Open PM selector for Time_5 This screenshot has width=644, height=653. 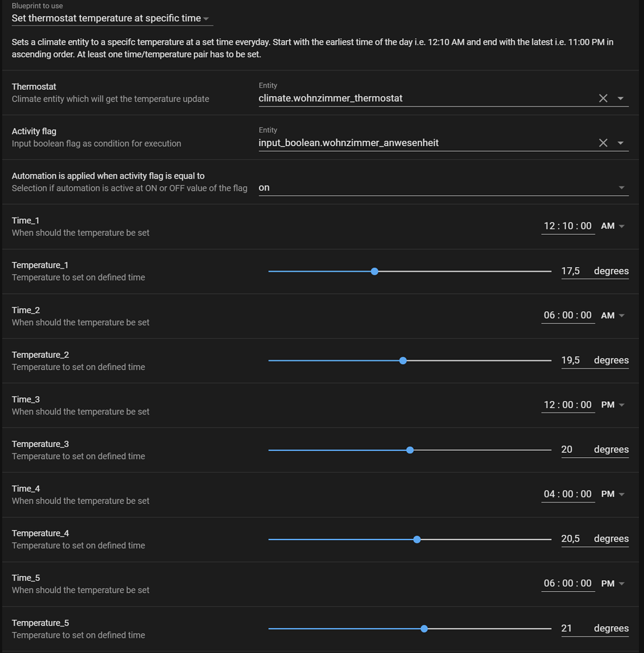pyautogui.click(x=612, y=583)
